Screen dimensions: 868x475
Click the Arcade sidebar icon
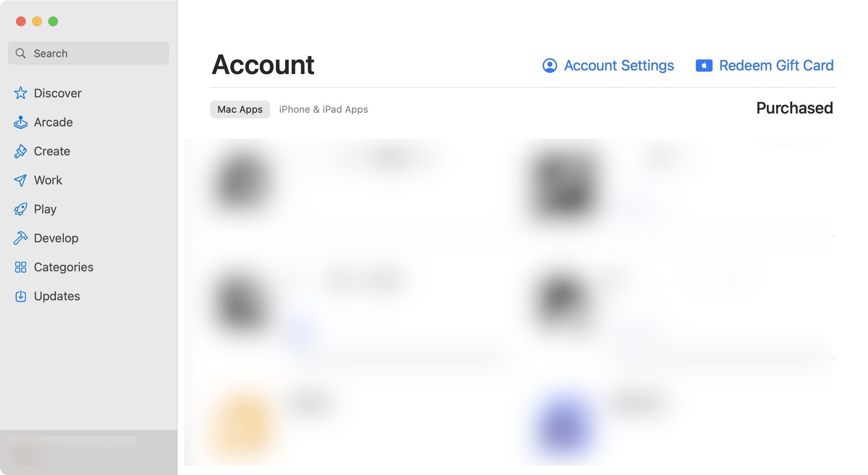21,122
